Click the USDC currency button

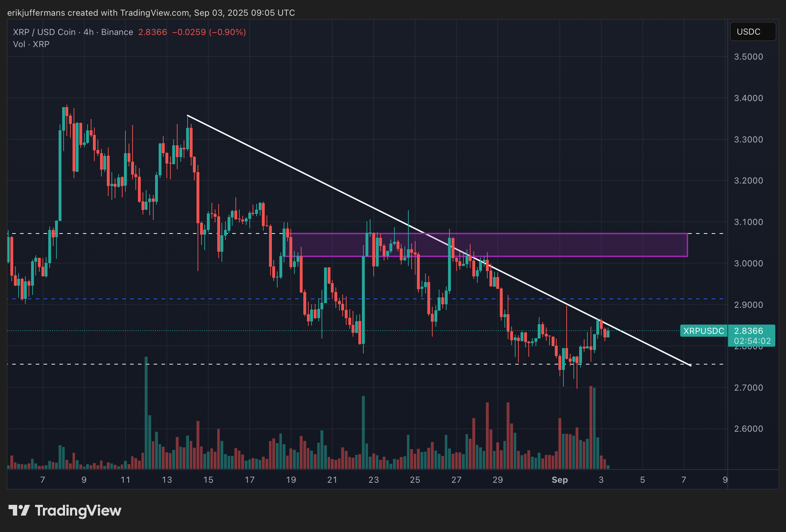[752, 32]
